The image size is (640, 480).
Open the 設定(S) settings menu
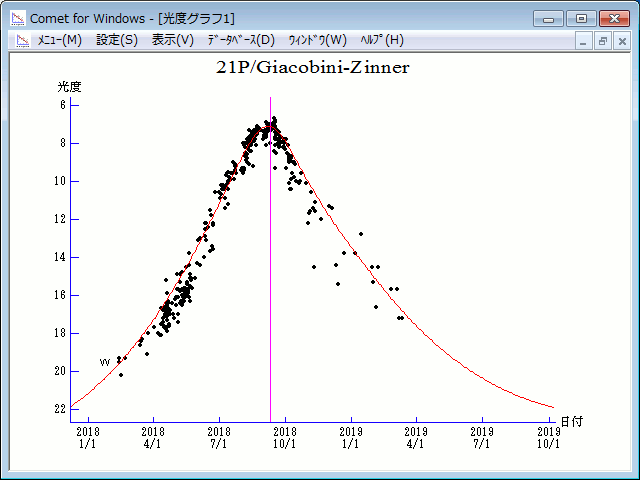click(x=117, y=40)
